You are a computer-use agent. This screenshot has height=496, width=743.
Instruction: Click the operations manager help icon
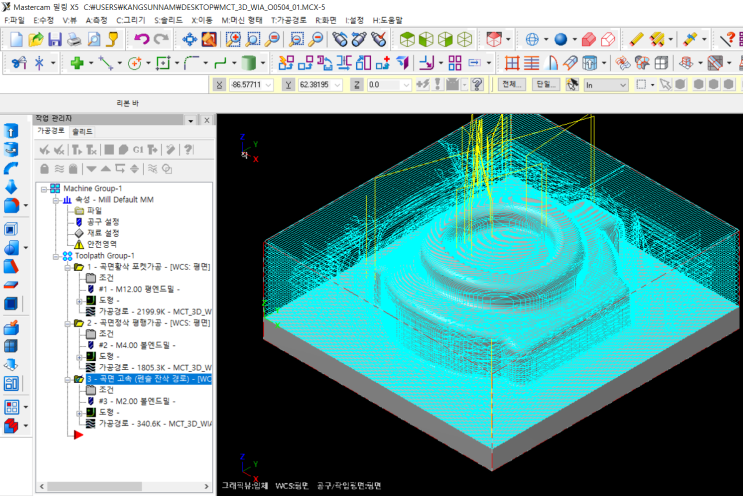pos(187,149)
